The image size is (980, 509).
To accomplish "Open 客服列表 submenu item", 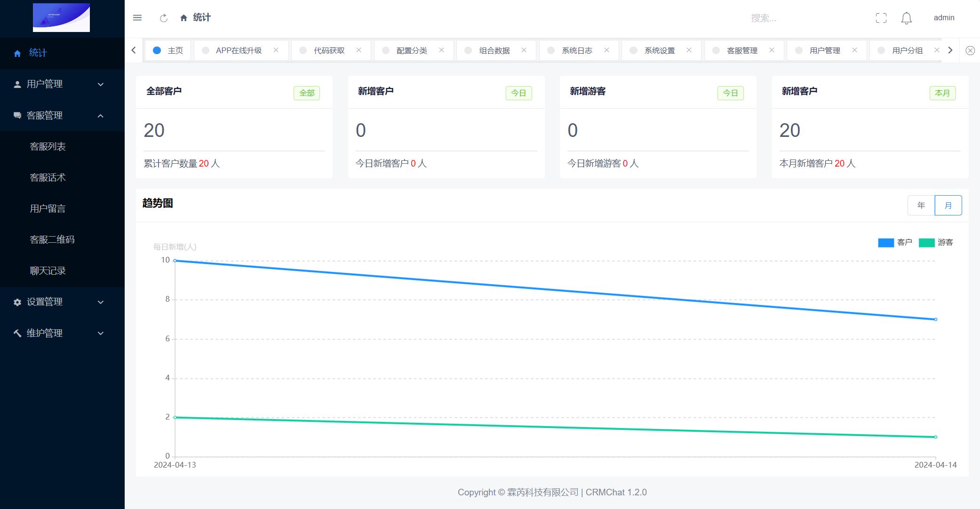I will click(x=62, y=146).
